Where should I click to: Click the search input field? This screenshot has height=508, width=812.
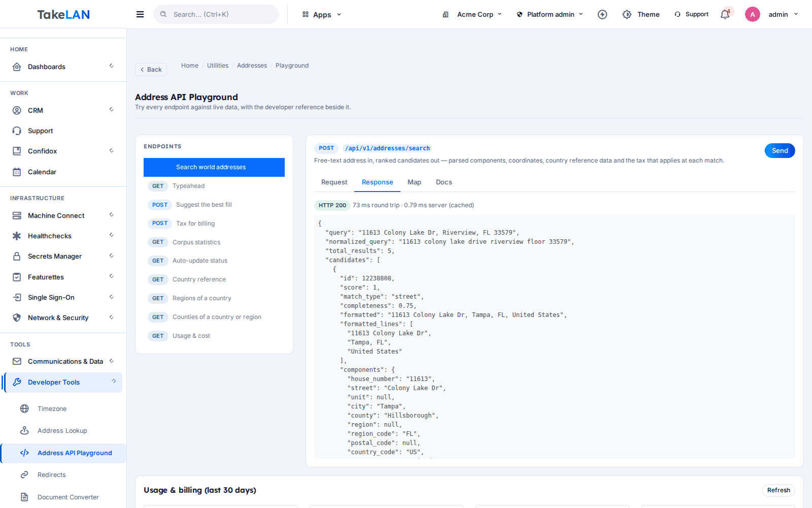click(216, 14)
